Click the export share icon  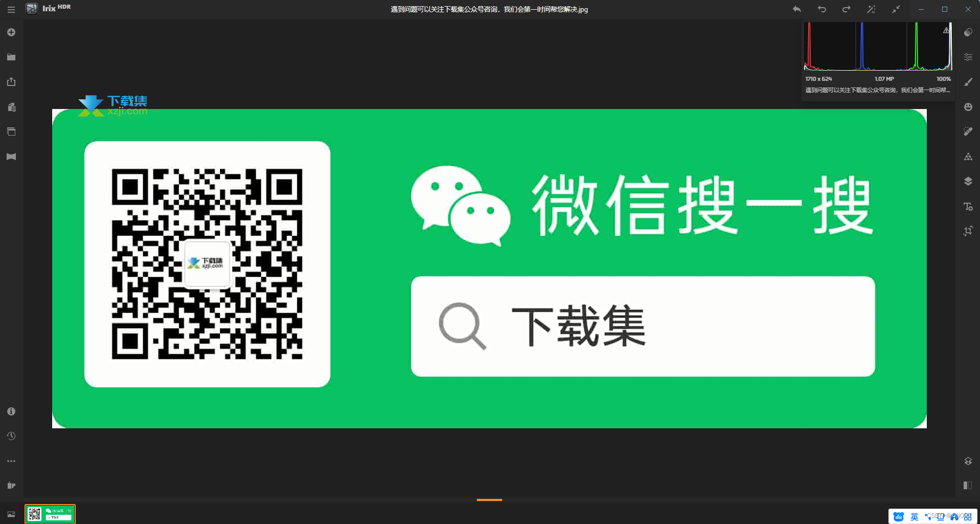[11, 82]
